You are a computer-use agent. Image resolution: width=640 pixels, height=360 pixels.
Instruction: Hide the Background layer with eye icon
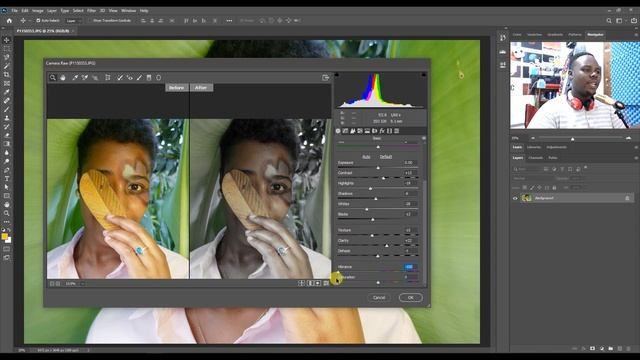[x=515, y=198]
